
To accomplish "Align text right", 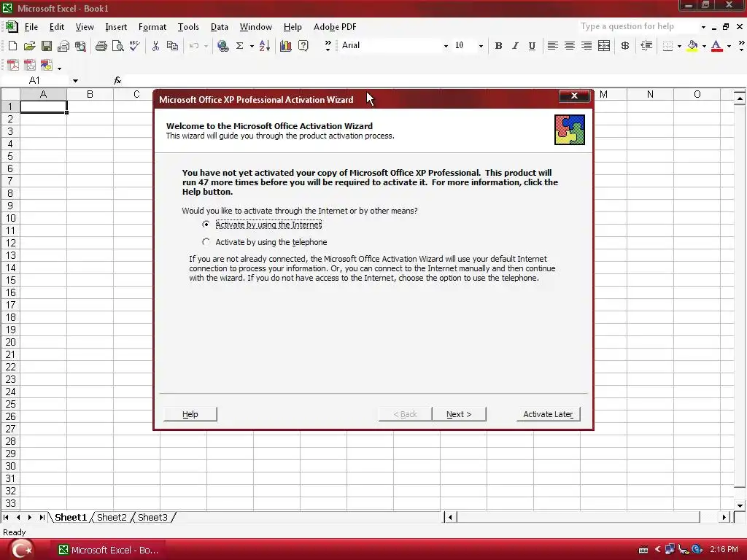I will (587, 46).
